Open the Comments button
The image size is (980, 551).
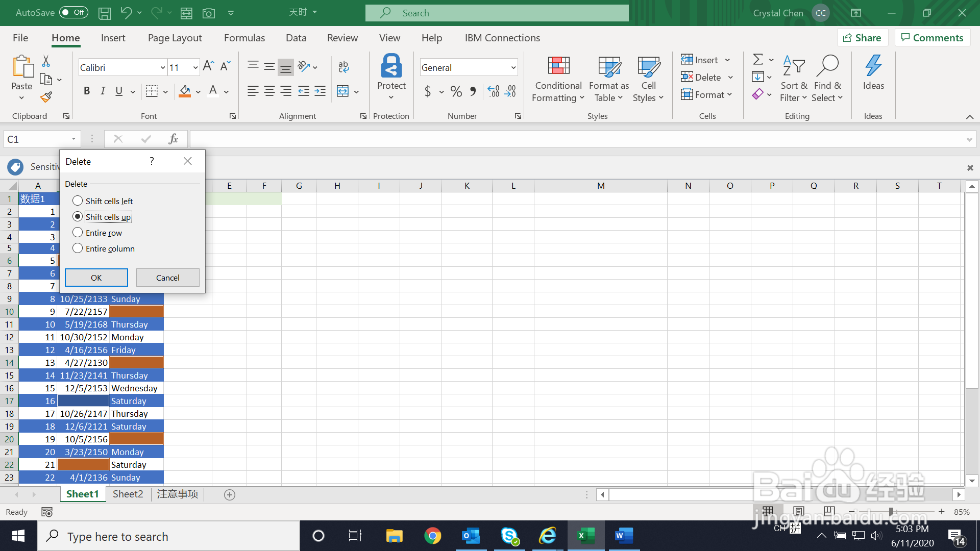[x=933, y=38]
